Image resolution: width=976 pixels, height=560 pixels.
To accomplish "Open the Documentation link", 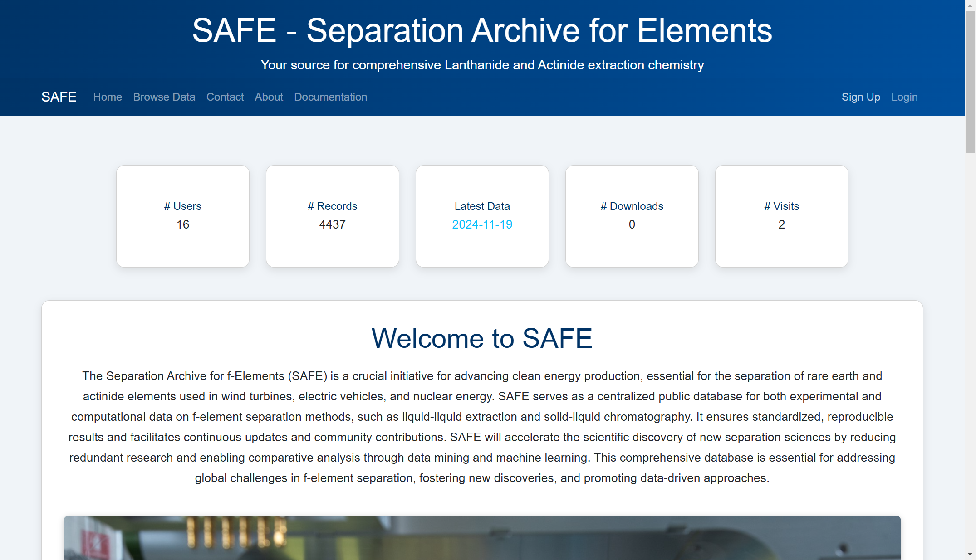I will click(x=330, y=97).
